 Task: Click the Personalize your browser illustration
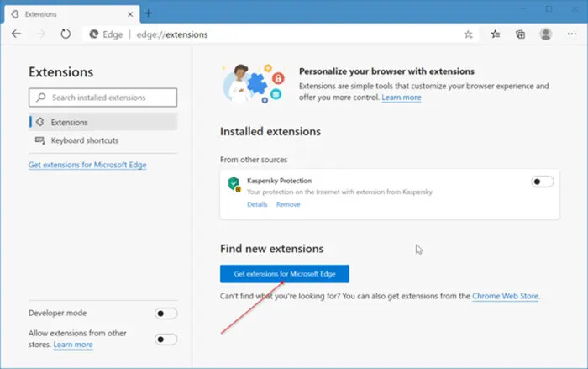coord(255,83)
